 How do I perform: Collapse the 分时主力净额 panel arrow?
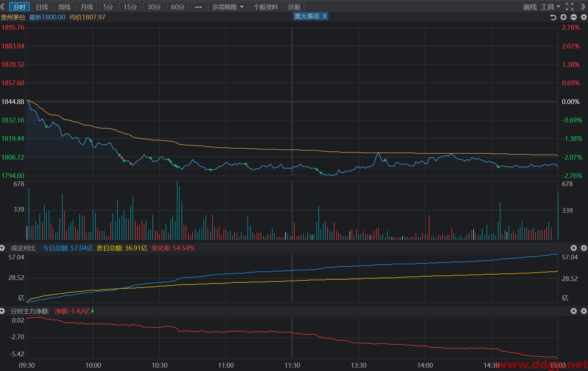point(2,311)
